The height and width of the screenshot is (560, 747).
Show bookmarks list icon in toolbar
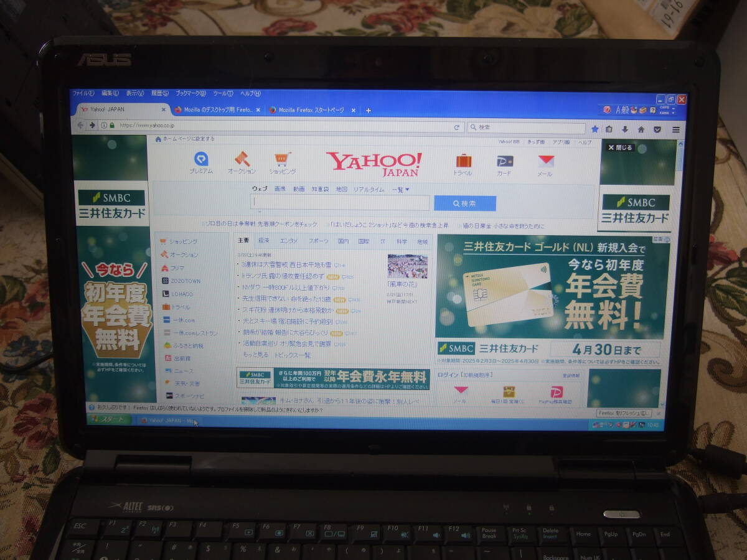609,129
